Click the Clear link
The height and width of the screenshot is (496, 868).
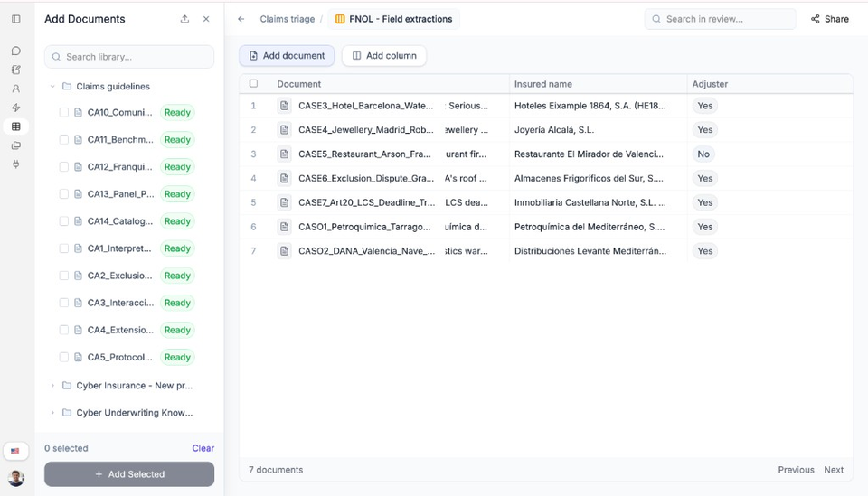[x=203, y=448]
